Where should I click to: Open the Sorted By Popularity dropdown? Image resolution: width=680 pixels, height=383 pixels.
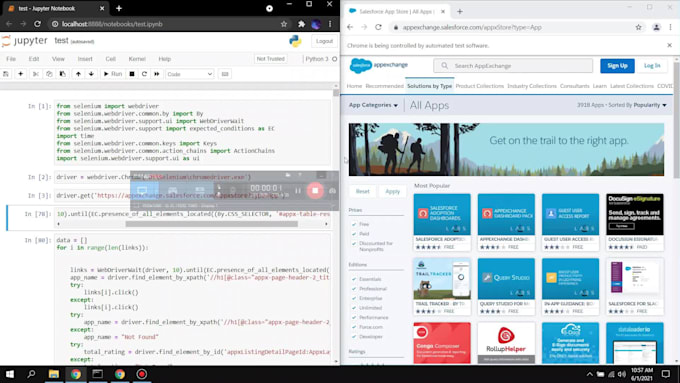[650, 105]
